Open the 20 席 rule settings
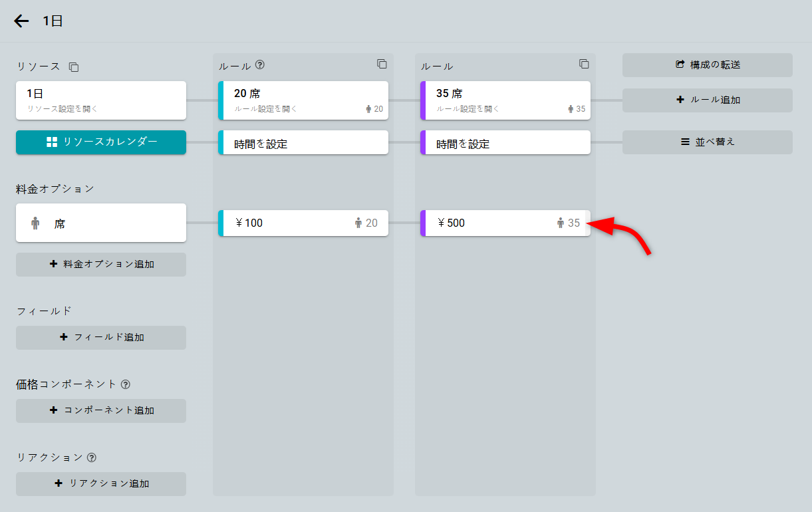812x512 pixels. [303, 100]
